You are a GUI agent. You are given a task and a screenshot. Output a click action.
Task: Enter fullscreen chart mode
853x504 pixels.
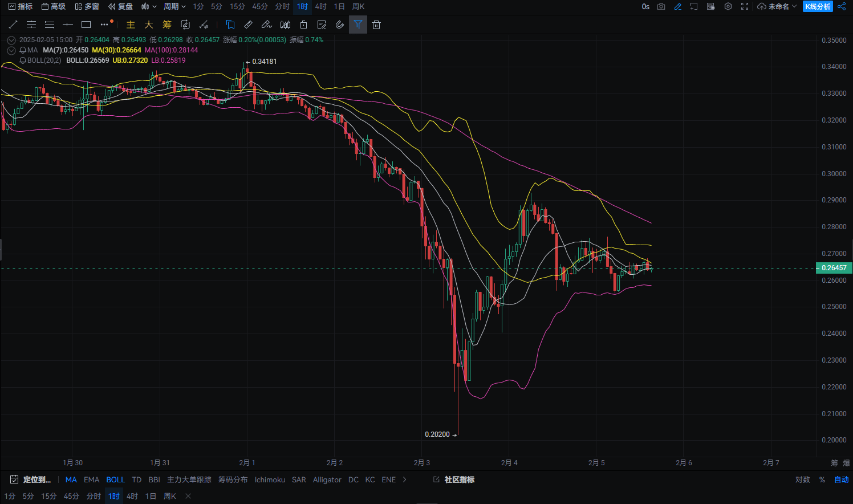(x=745, y=6)
